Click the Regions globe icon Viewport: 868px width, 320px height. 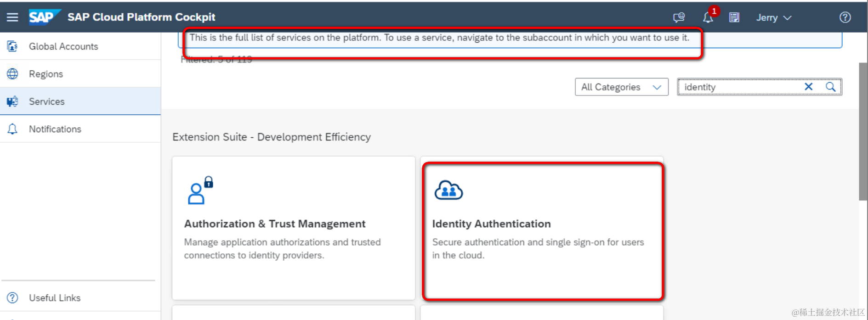tap(12, 74)
